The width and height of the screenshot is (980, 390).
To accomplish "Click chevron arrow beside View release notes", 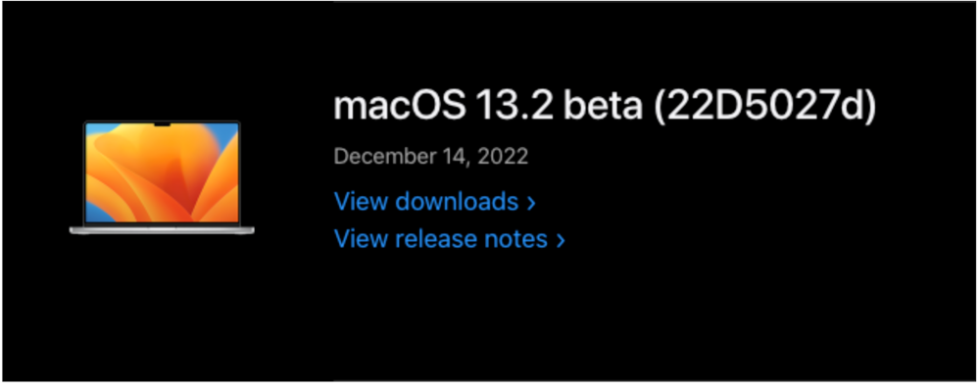I will (561, 240).
